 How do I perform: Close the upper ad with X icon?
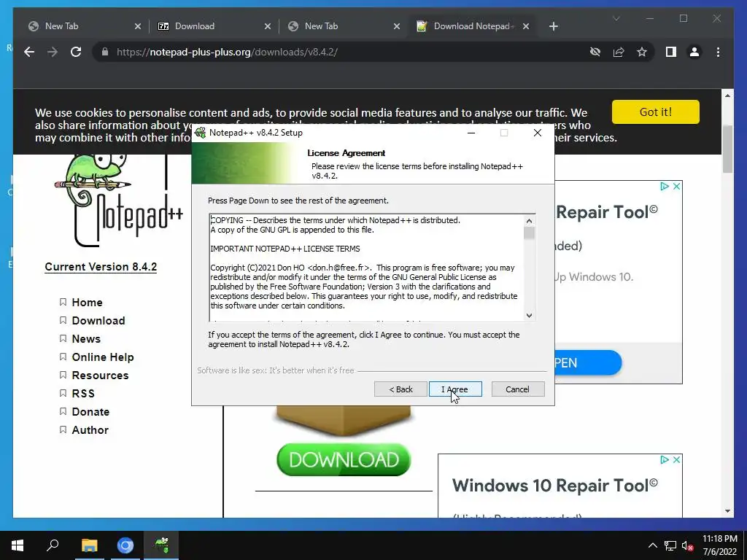[676, 186]
